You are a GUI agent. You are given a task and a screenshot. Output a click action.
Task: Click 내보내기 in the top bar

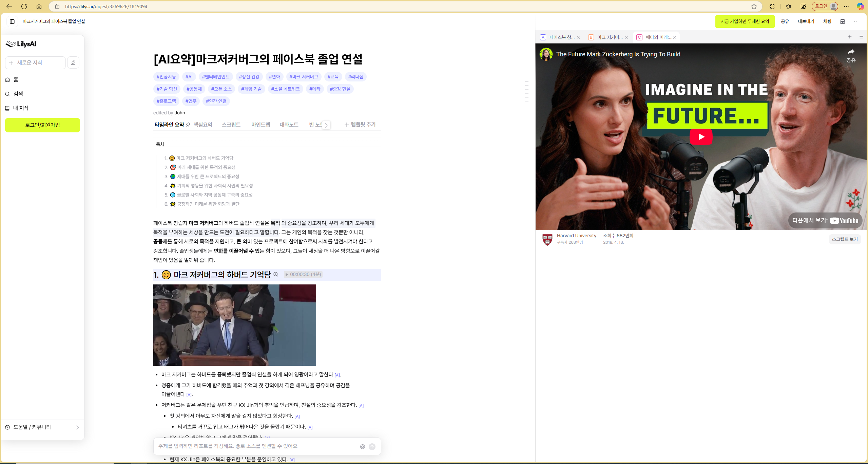coord(806,21)
